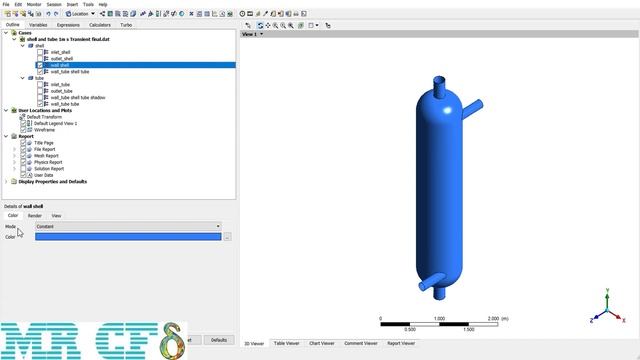Open the View 1 dropdown arrow
Viewport: 640px width, 360px height.
coord(262,34)
